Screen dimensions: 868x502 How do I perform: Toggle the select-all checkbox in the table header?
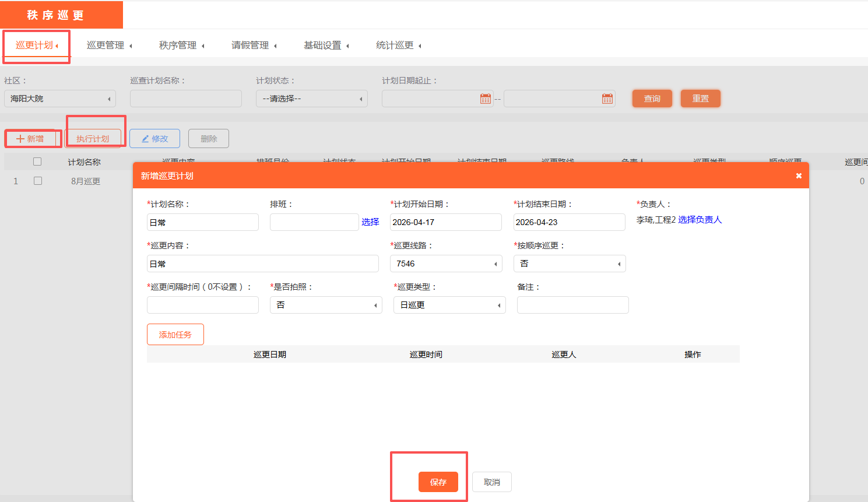coord(37,161)
